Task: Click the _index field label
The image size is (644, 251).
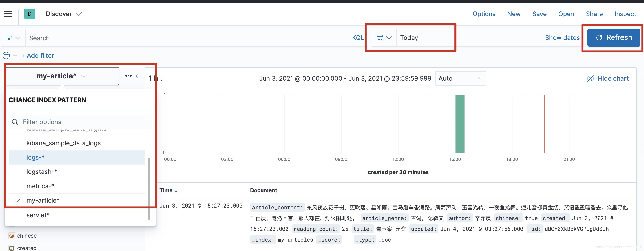Action: click(263, 240)
